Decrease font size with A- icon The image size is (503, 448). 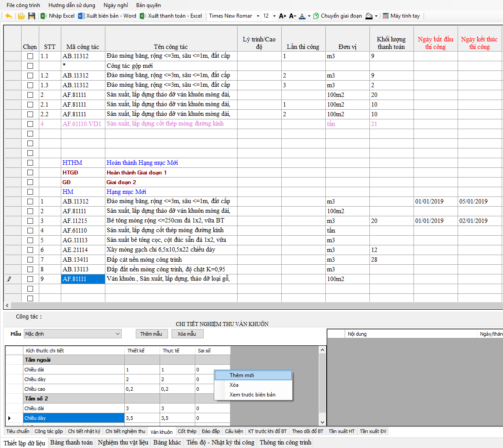pos(293,16)
